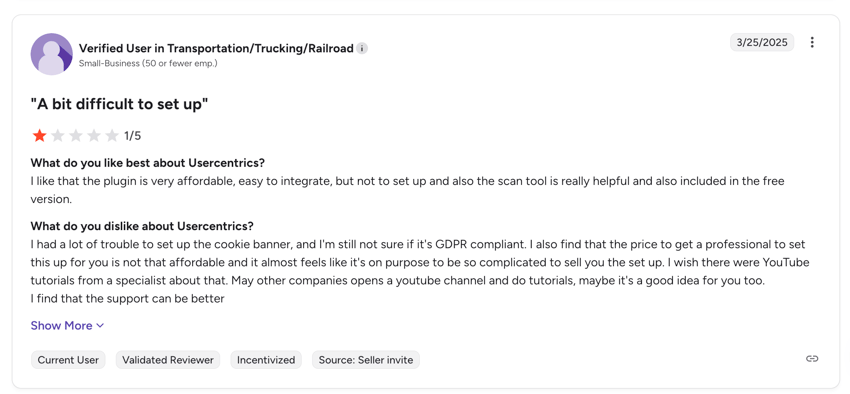Screen dimensions: 850x394
Task: Click the fifth gray rating star
Action: point(112,135)
